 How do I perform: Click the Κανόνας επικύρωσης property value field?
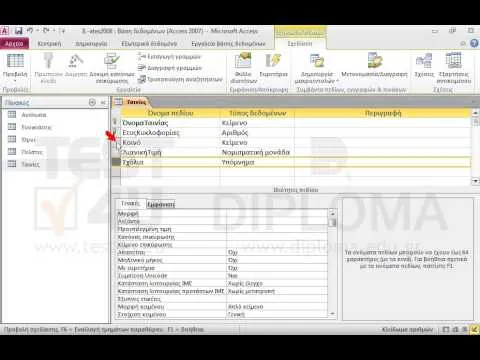coord(277,237)
